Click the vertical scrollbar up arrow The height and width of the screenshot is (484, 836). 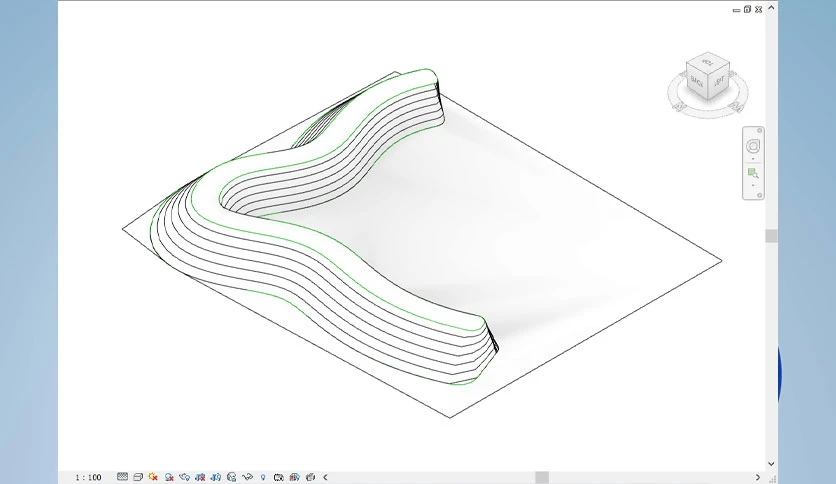771,8
